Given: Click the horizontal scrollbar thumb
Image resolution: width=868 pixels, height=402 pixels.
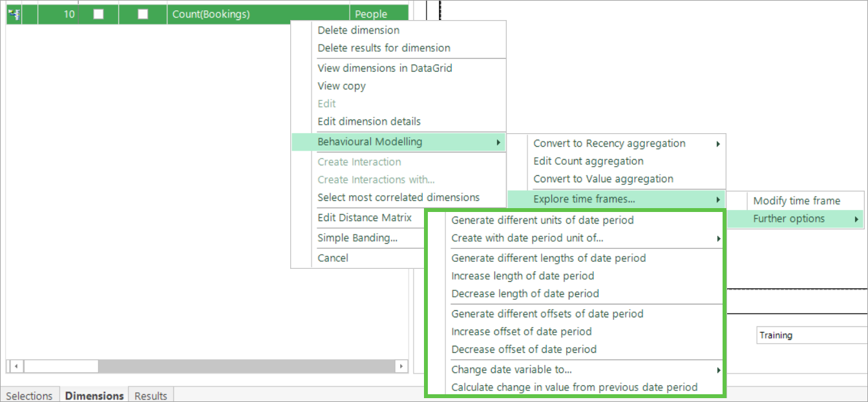Looking at the screenshot, I should [61, 366].
